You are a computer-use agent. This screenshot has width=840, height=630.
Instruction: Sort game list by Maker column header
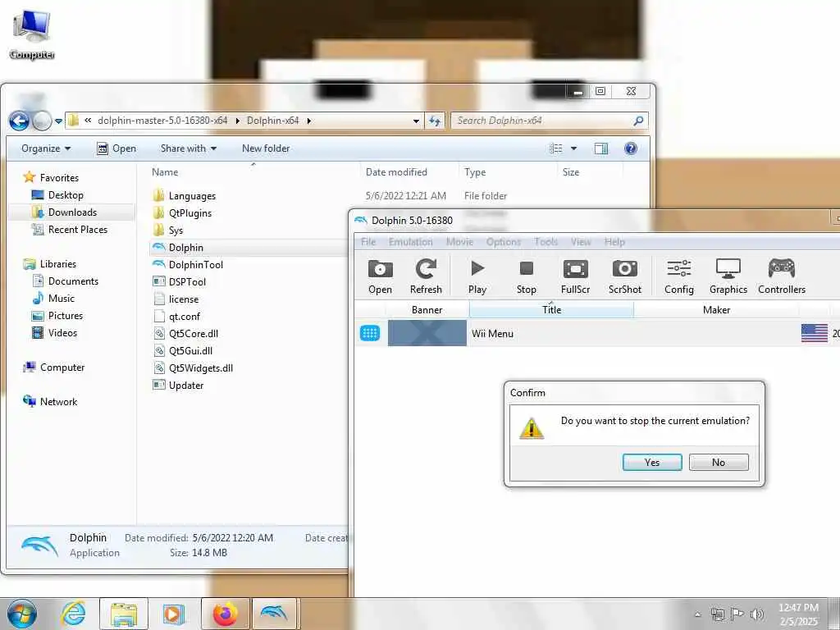(x=716, y=309)
